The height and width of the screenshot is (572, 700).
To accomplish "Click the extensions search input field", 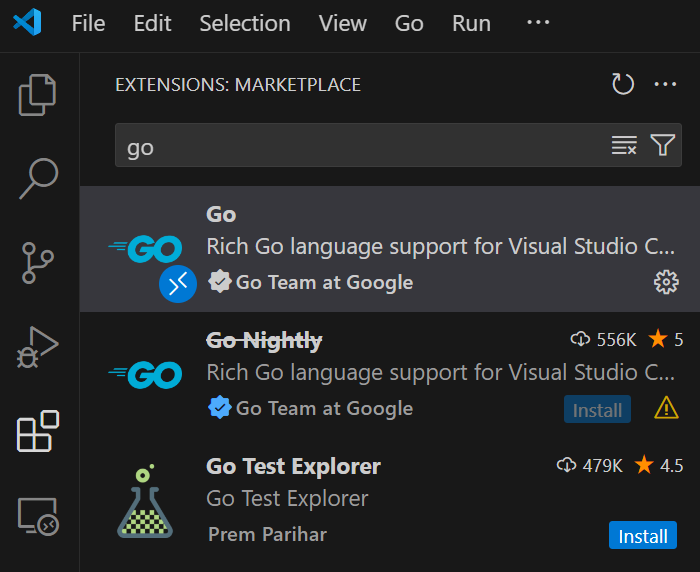I will pyautogui.click(x=360, y=146).
